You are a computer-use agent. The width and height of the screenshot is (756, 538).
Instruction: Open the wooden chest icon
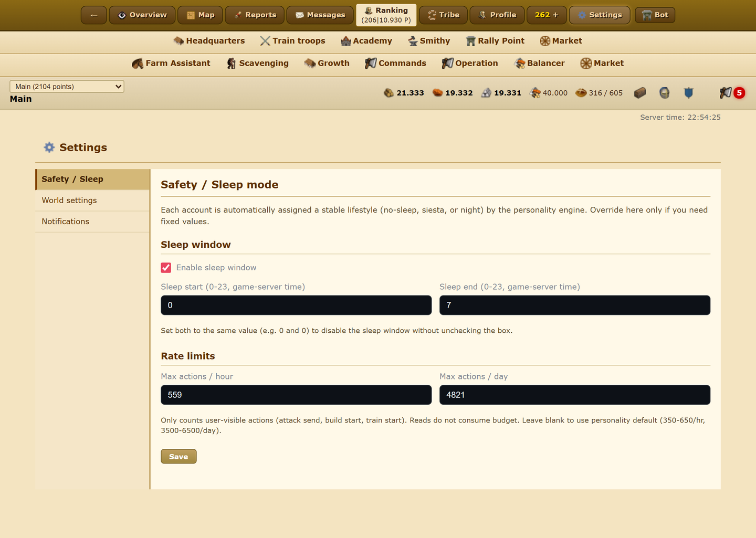pos(639,93)
